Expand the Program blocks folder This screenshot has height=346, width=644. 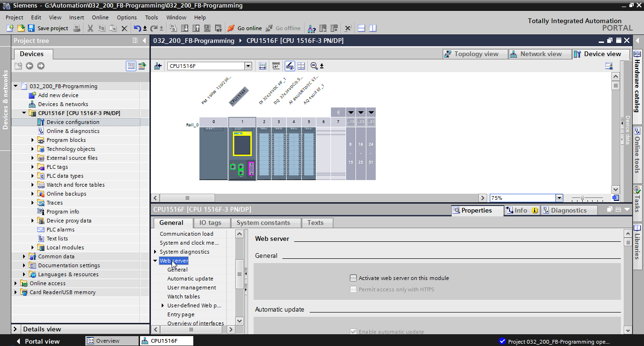pos(33,140)
